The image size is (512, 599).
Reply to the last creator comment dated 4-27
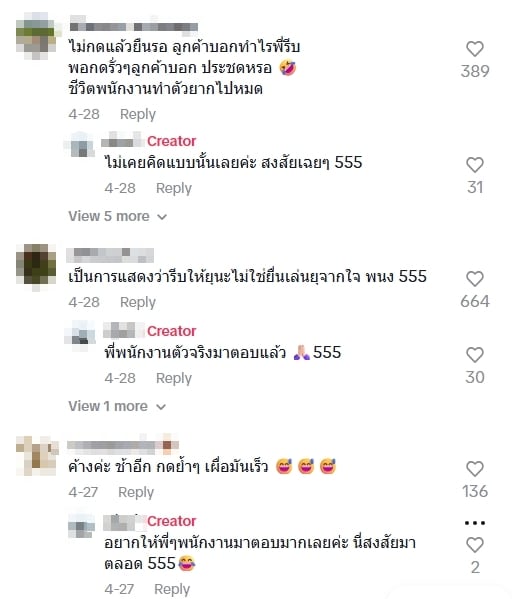[x=172, y=589]
